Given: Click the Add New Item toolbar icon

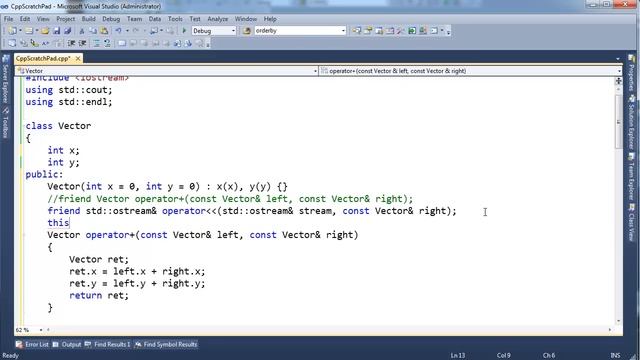Looking at the screenshot, I should [29, 31].
